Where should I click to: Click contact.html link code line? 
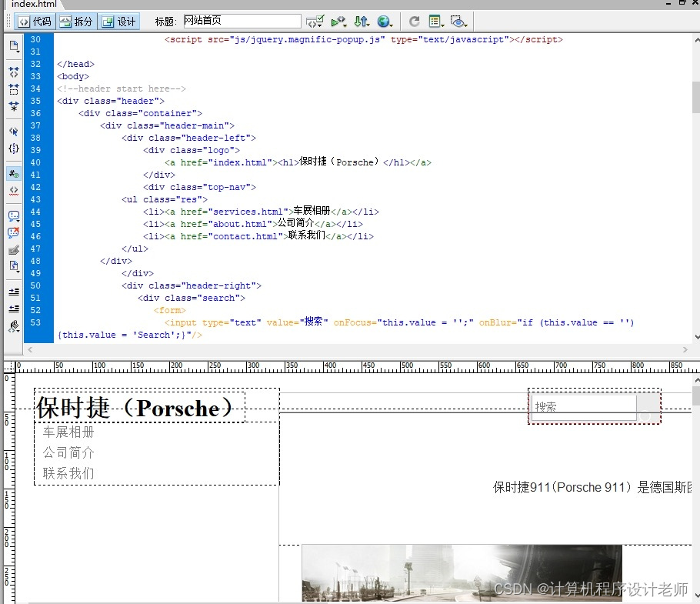tap(258, 235)
